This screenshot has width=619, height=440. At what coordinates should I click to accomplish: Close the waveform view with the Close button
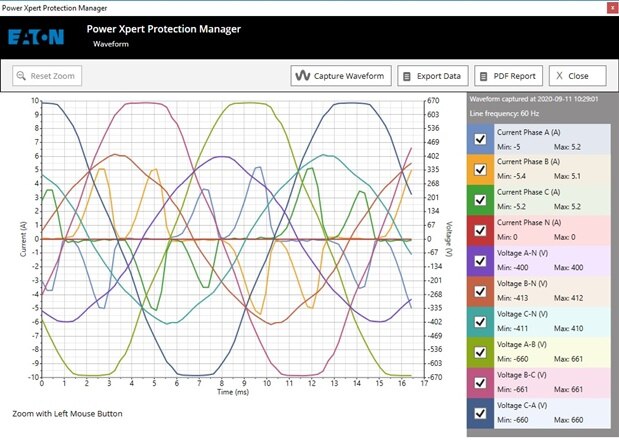(x=578, y=76)
